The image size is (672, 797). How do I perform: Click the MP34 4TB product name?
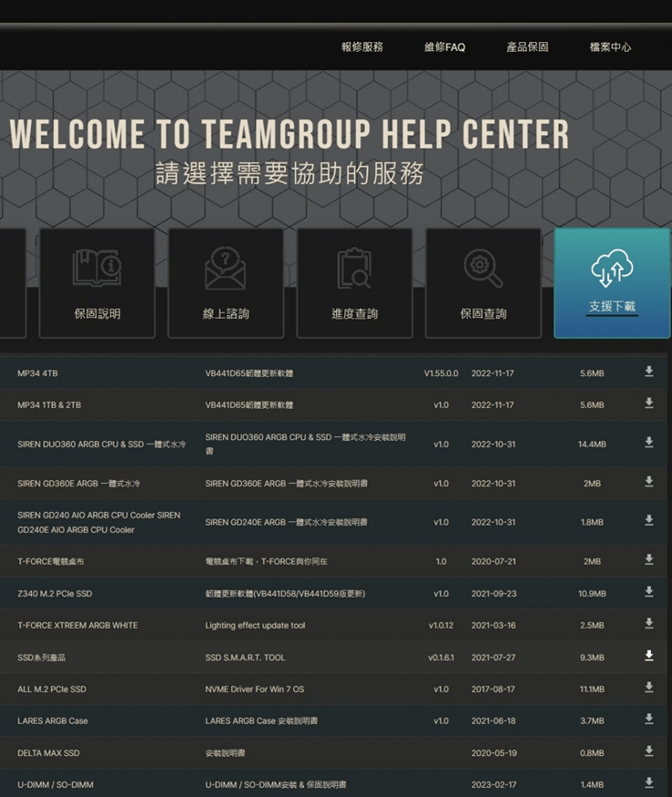[x=37, y=373]
